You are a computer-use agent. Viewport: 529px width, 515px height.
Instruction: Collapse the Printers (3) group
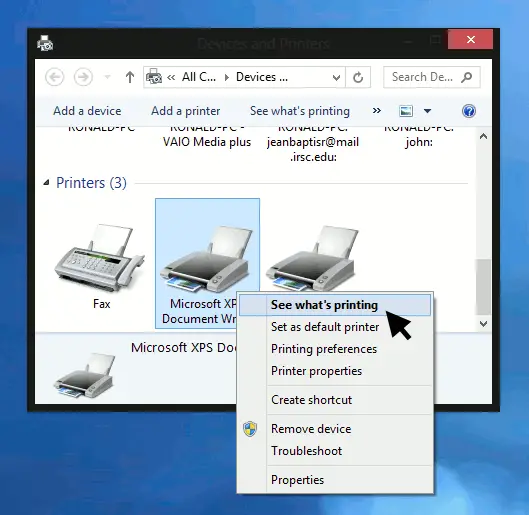pyautogui.click(x=46, y=183)
